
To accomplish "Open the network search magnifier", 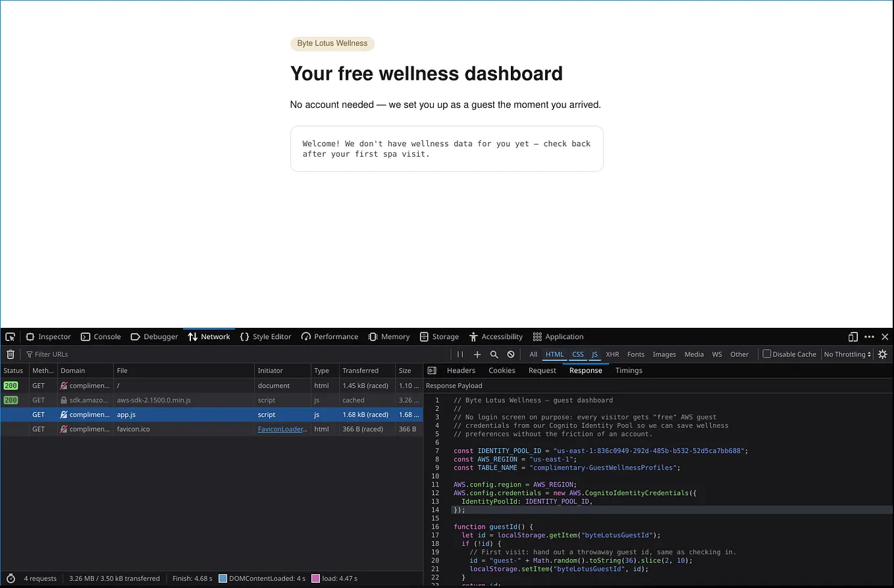I will (x=494, y=354).
